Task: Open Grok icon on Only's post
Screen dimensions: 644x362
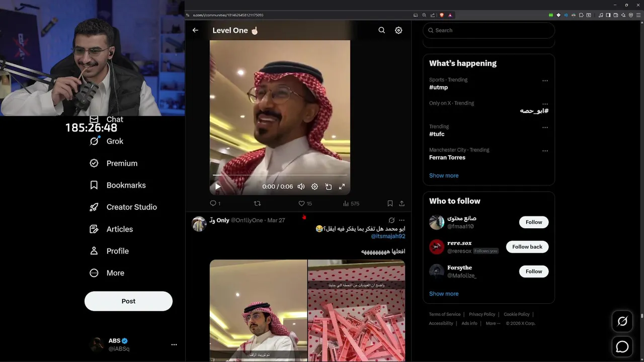Action: [x=391, y=220]
